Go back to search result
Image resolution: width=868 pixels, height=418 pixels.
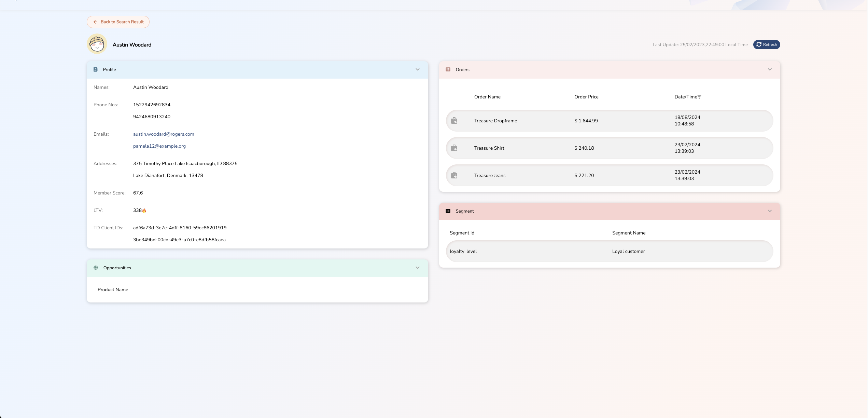pyautogui.click(x=118, y=22)
